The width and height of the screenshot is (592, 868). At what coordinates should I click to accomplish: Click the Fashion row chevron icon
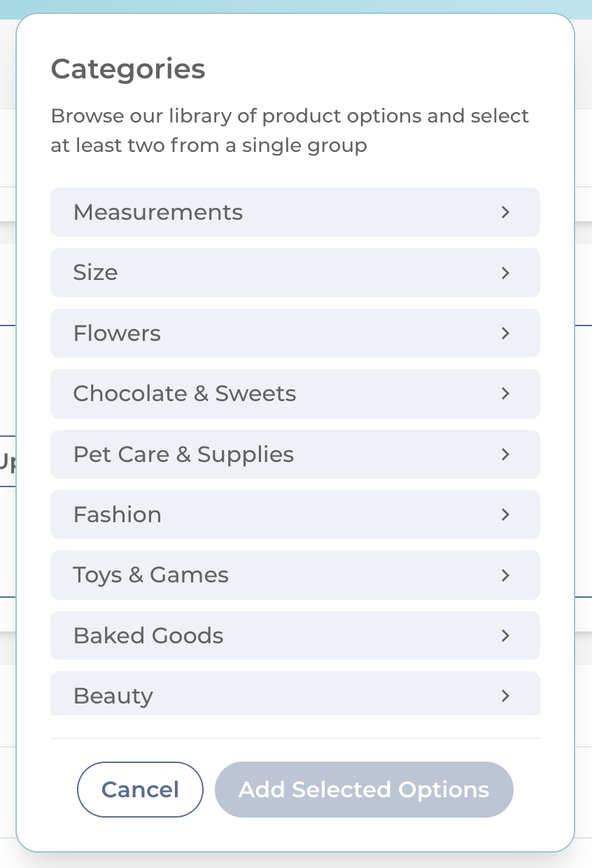click(x=505, y=514)
